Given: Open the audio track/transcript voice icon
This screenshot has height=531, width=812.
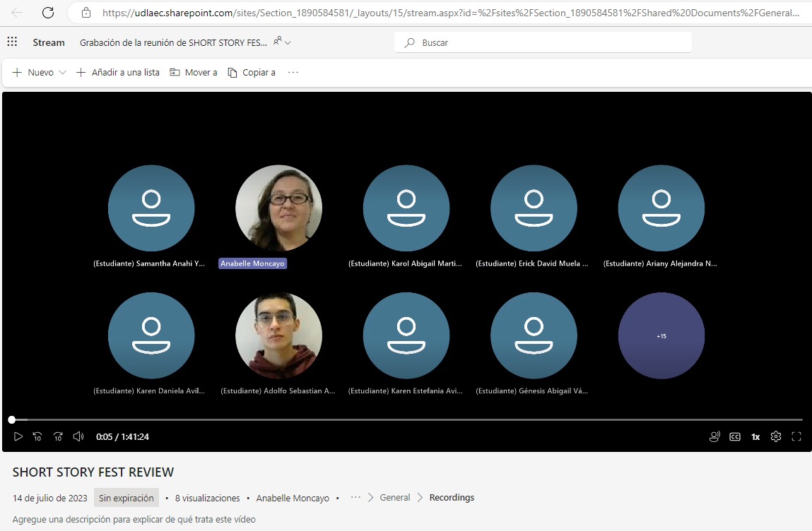Looking at the screenshot, I should pyautogui.click(x=714, y=436).
